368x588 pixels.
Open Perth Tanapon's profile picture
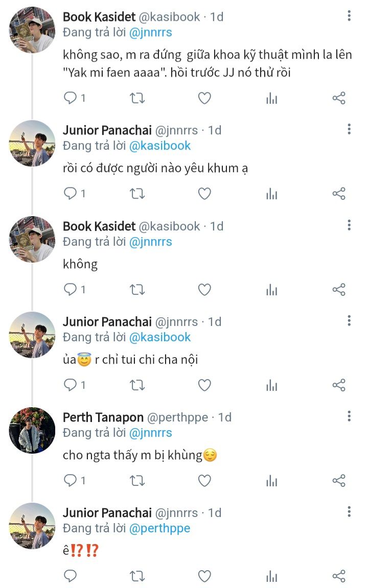(32, 430)
